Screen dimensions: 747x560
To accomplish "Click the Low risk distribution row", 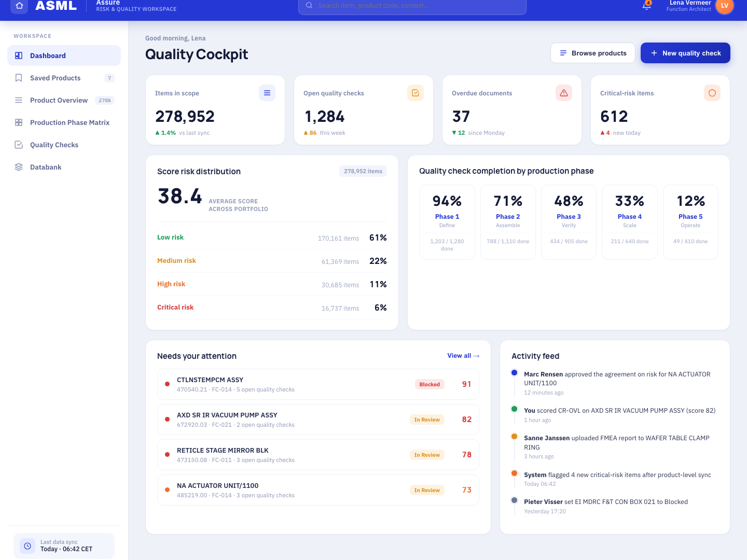I will pyautogui.click(x=272, y=237).
